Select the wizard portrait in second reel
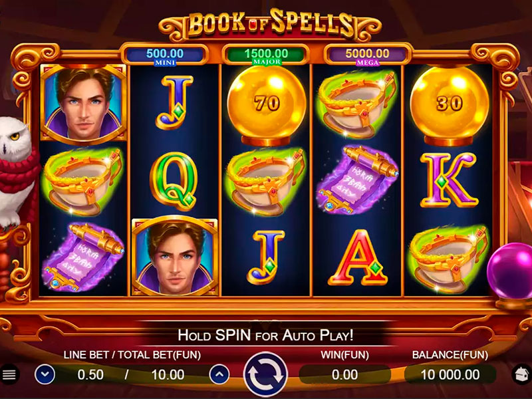 point(175,257)
